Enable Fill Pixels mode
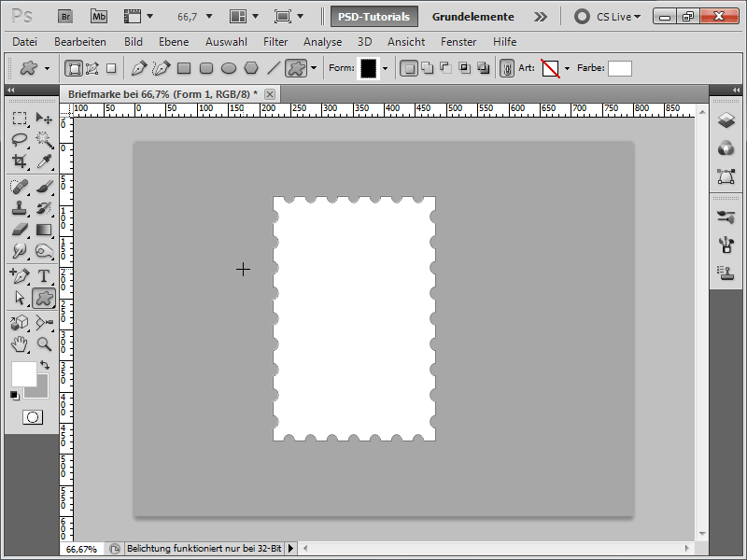 111,68
